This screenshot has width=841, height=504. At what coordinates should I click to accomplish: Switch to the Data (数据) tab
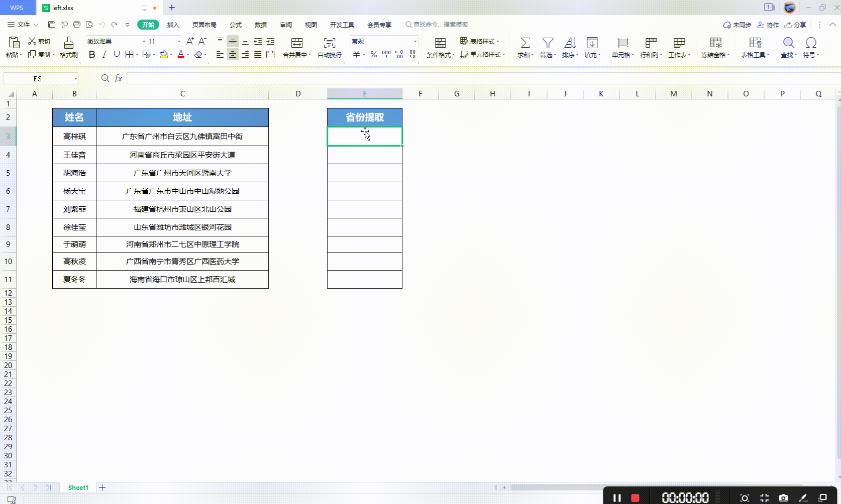tap(261, 25)
